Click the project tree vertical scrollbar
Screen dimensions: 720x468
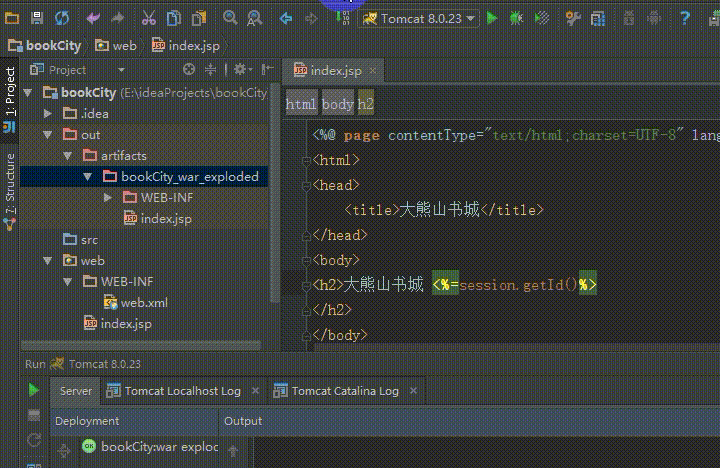[x=275, y=193]
